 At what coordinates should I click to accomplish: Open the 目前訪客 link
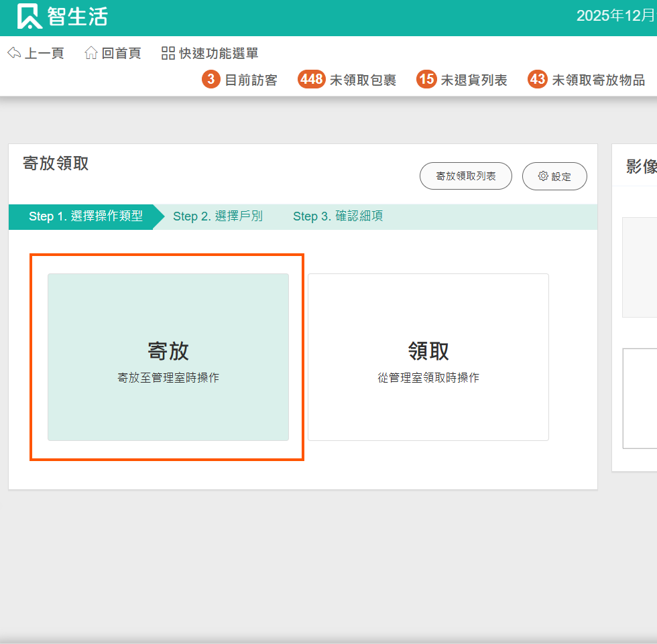[251, 80]
